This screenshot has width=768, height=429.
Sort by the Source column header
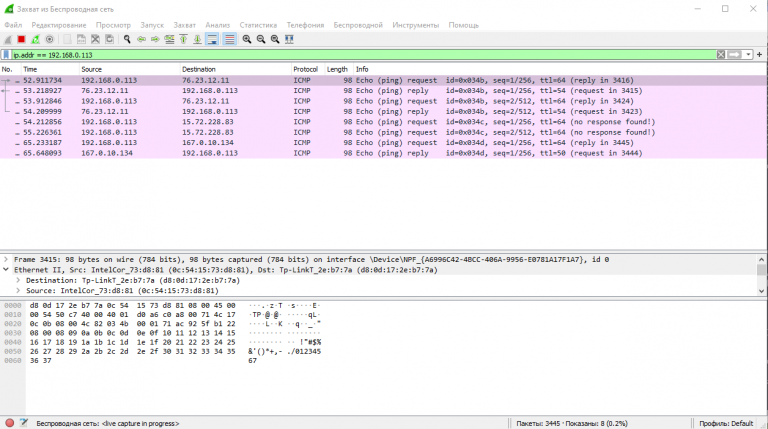click(x=130, y=70)
